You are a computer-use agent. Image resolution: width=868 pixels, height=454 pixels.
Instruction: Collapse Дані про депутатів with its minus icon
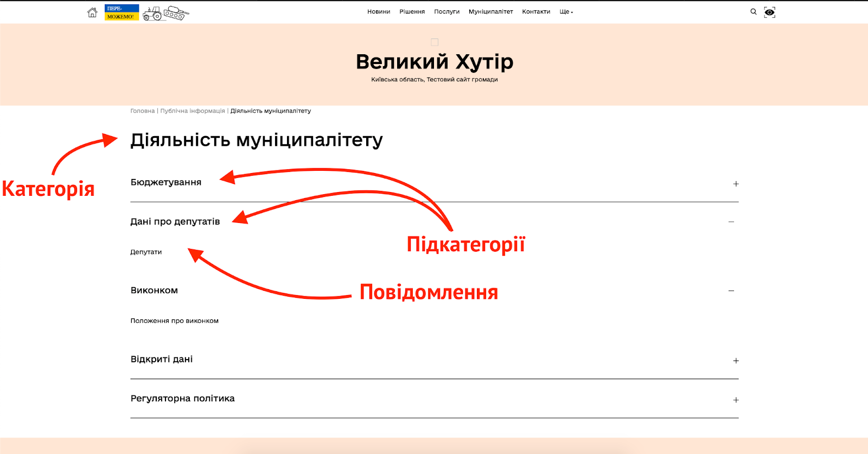[x=731, y=222]
